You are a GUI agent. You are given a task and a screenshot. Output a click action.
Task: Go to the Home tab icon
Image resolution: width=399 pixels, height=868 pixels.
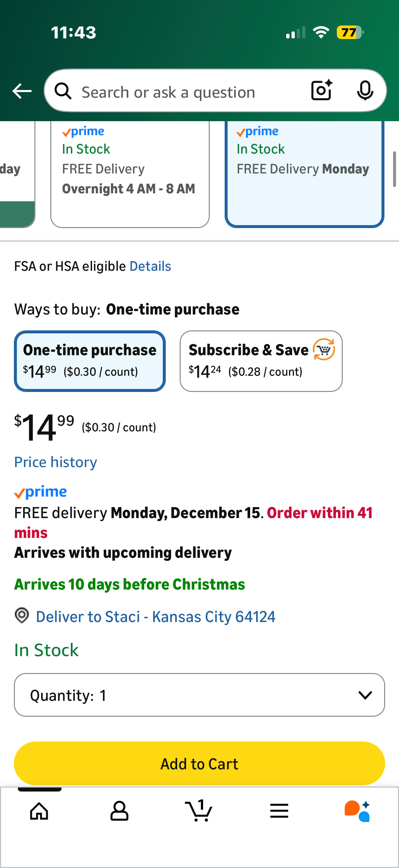point(39,811)
